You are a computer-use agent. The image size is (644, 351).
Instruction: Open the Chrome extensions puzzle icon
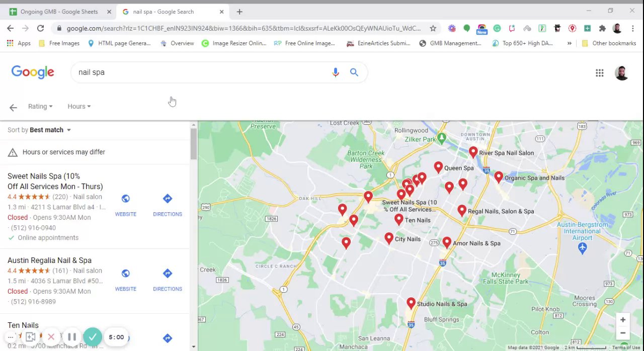[x=602, y=28]
